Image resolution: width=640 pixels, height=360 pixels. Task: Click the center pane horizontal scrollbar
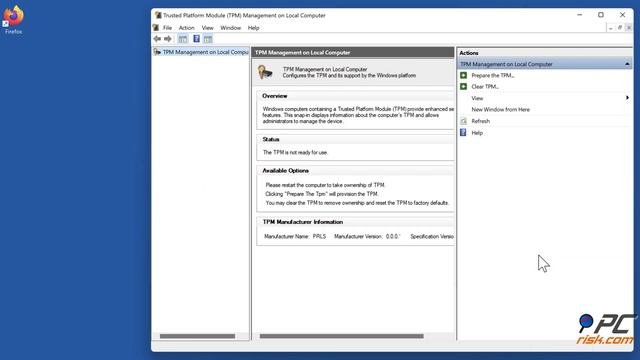[342, 336]
